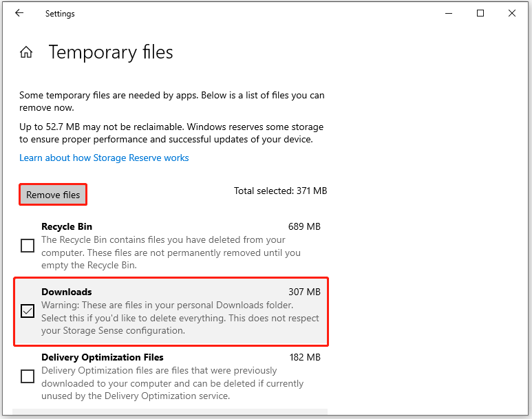Click the Temporary files page heading
532x419 pixels.
[x=111, y=52]
